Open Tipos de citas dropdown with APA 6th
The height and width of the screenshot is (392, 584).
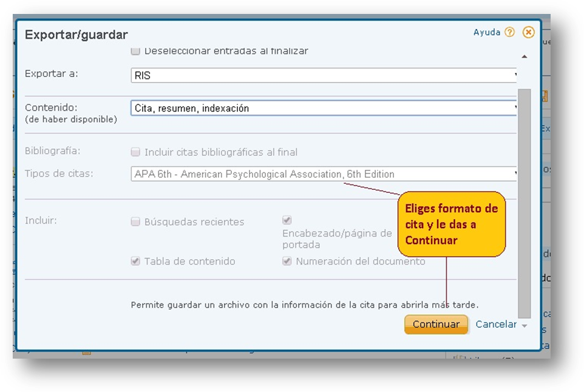[x=324, y=174]
